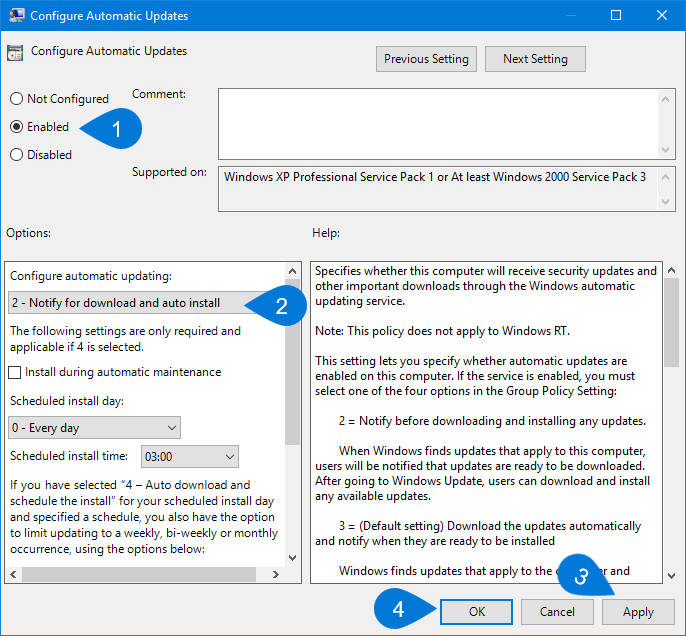Click inside the Comment text box
The height and width of the screenshot is (636, 686).
[x=438, y=124]
